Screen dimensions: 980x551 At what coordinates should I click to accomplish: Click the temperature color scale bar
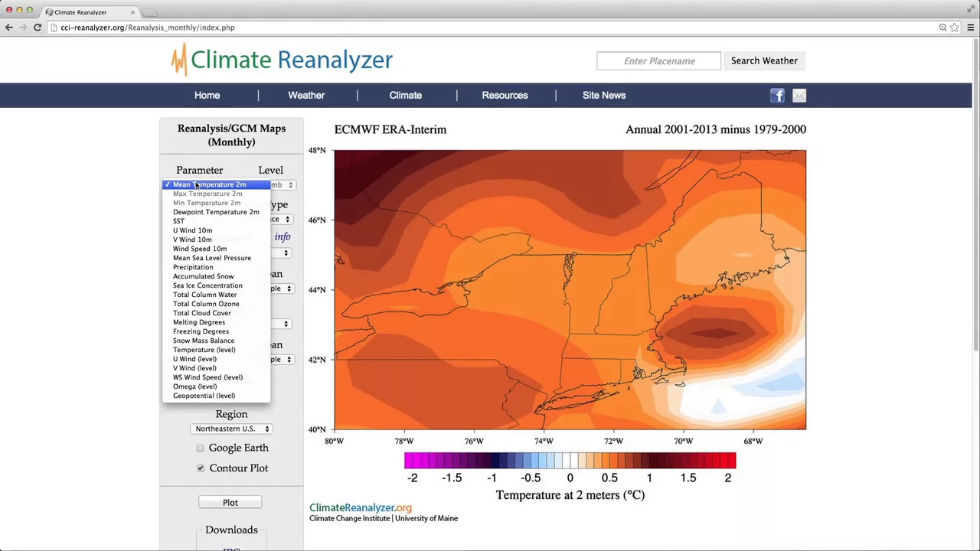(570, 460)
